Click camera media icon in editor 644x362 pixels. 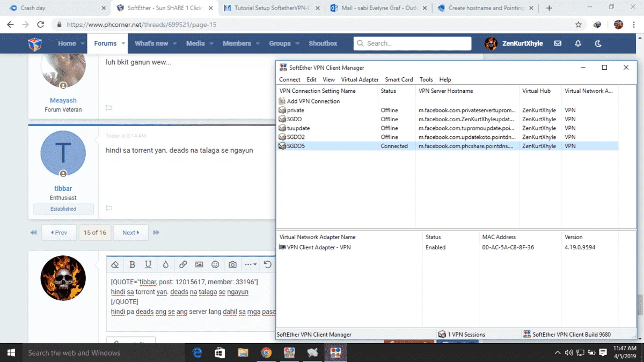tap(232, 264)
